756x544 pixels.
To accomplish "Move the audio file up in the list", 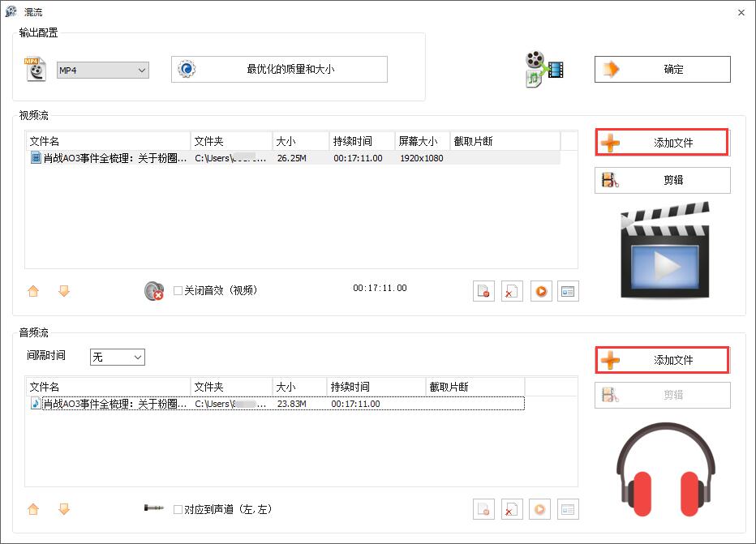I will pos(32,509).
